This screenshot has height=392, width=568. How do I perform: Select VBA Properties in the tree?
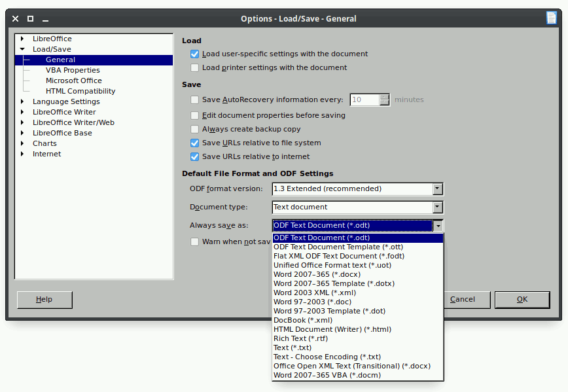pos(73,70)
